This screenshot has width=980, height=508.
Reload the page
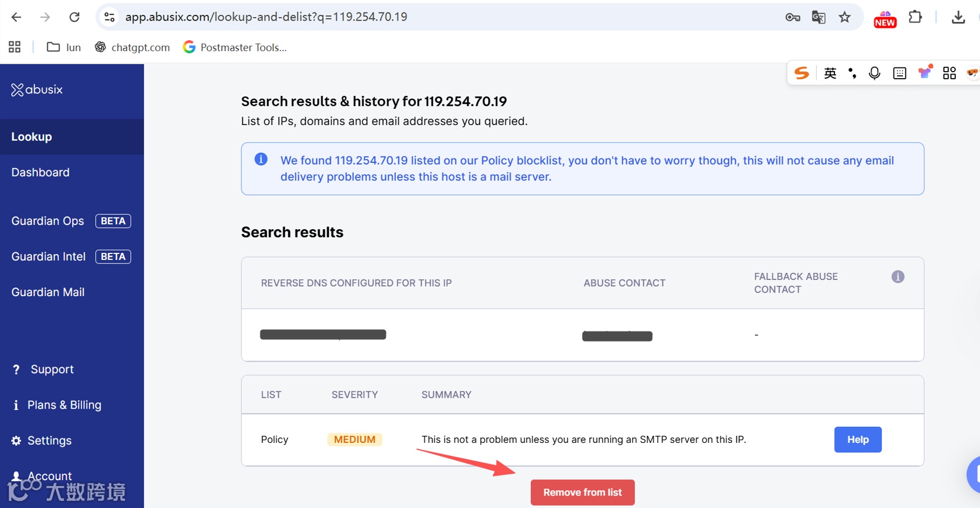(x=75, y=17)
